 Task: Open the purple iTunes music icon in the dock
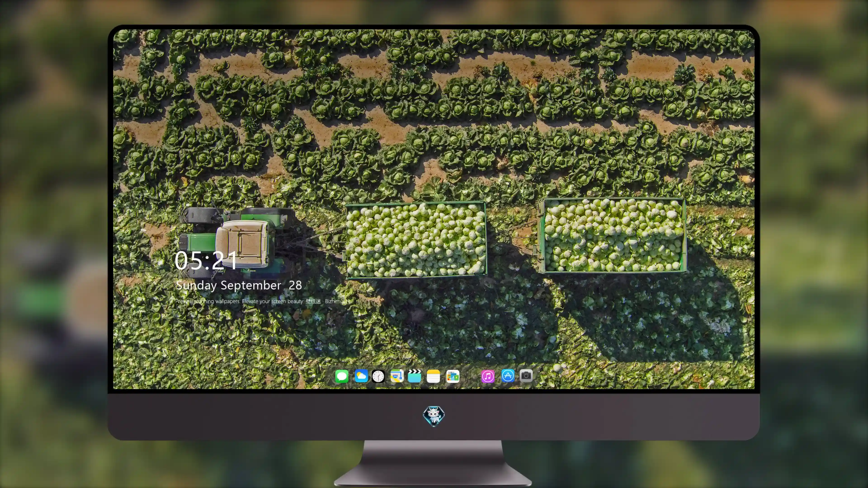pos(488,376)
